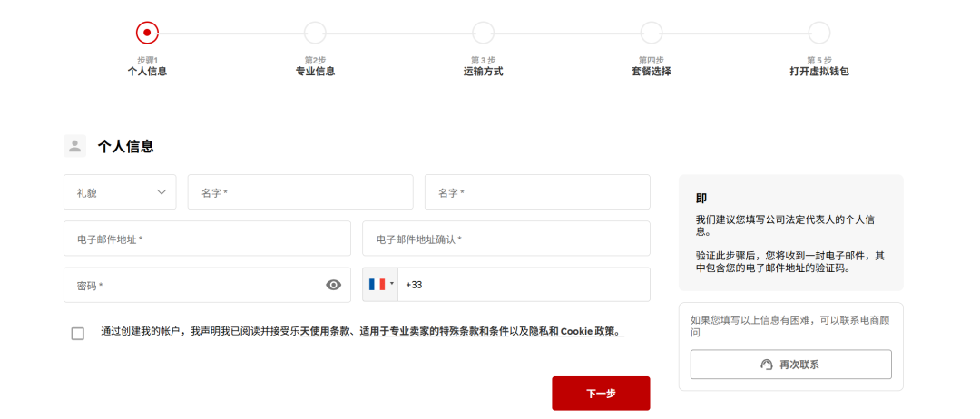The width and height of the screenshot is (980, 419).
Task: Open the 适用于专业卖家的特殊条款和条件 link
Action: pyautogui.click(x=434, y=331)
